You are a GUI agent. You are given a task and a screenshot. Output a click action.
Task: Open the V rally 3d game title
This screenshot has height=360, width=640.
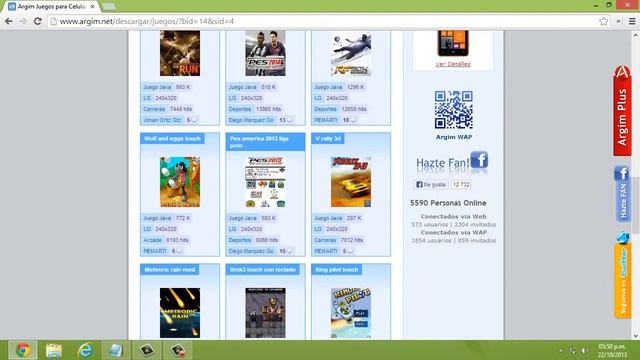328,139
